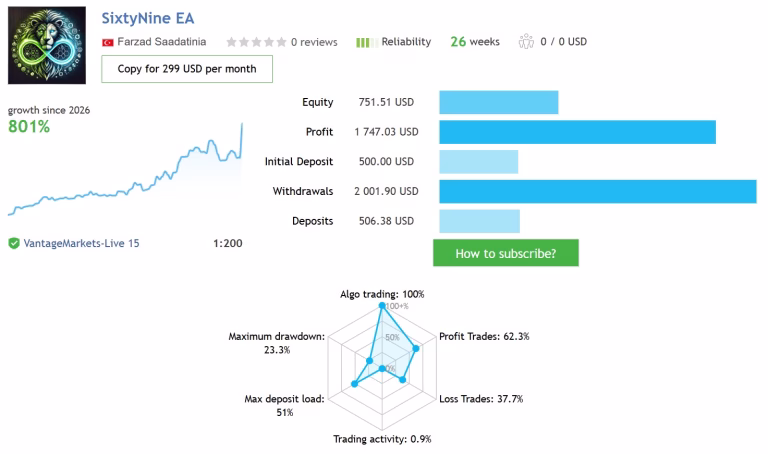Click the Loss Trades radar chart point
768x454 pixels.
point(403,380)
